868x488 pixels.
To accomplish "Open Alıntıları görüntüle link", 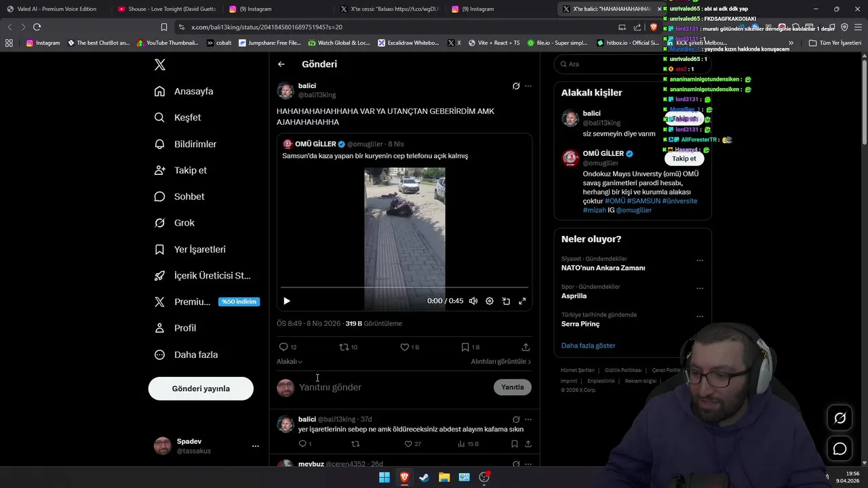I will pos(501,362).
